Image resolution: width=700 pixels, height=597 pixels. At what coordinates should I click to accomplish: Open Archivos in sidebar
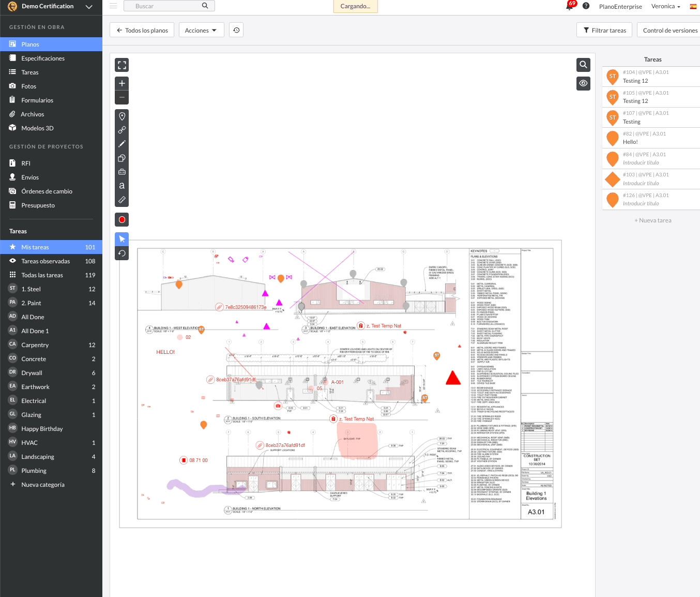pyautogui.click(x=51, y=114)
